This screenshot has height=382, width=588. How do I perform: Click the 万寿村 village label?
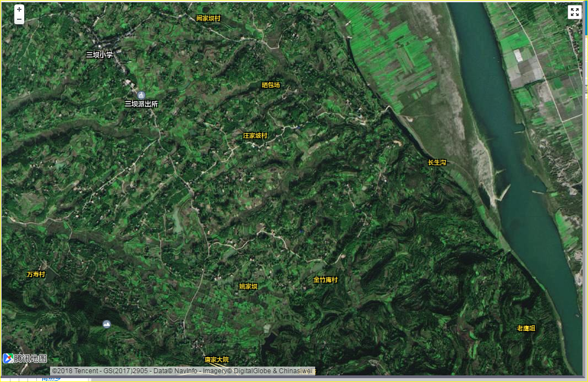pyautogui.click(x=36, y=274)
